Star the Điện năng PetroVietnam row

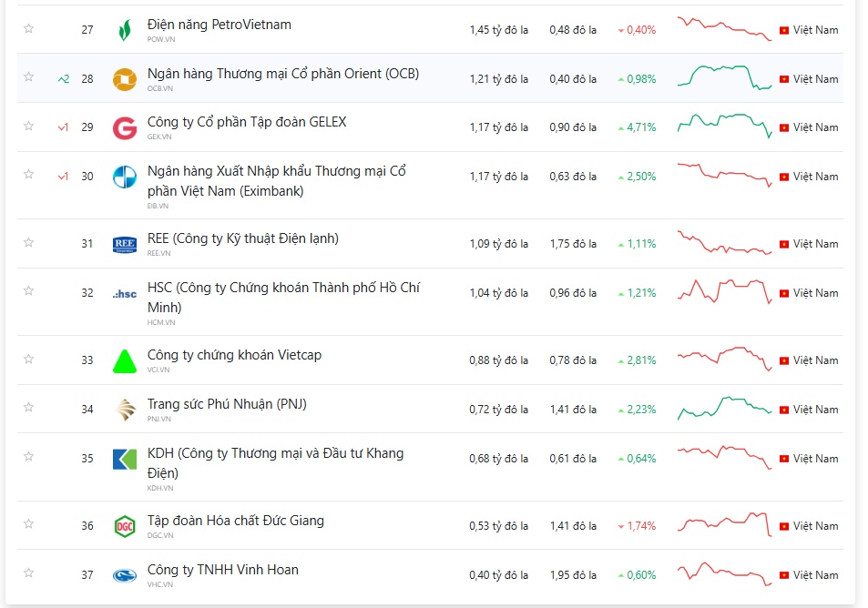(x=29, y=28)
